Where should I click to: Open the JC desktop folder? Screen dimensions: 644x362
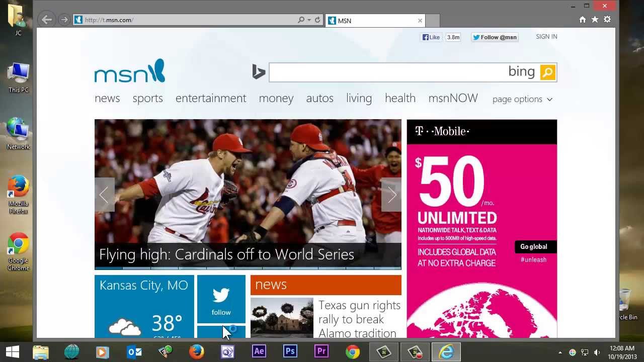pyautogui.click(x=18, y=20)
